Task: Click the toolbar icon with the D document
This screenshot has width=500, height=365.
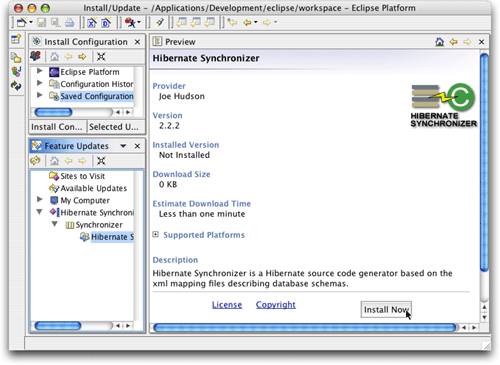Action: 106,22
